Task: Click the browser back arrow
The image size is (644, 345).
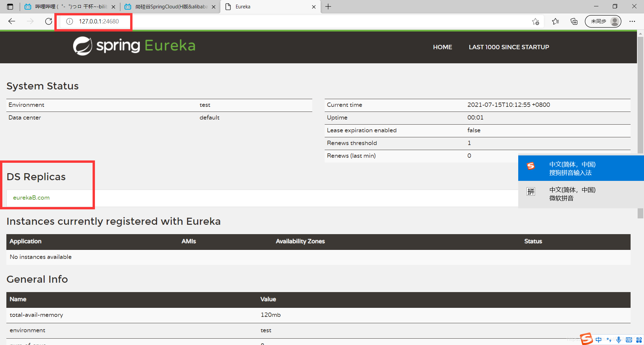Action: pos(12,21)
